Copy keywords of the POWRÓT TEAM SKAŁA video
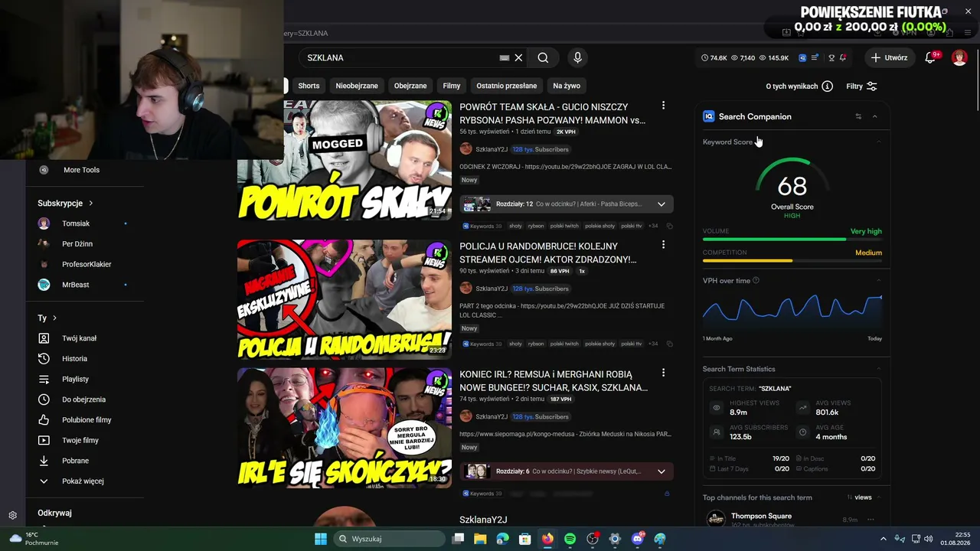 [x=669, y=226]
